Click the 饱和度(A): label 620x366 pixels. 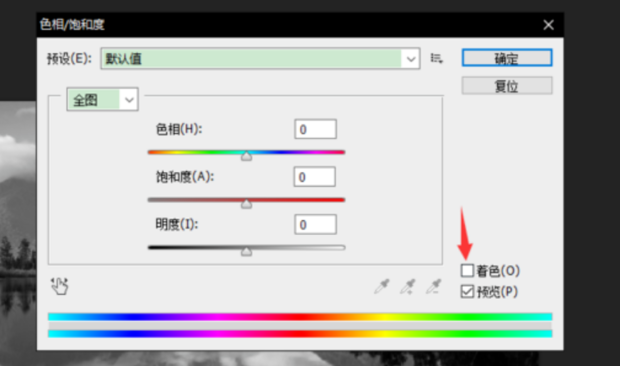pos(185,177)
